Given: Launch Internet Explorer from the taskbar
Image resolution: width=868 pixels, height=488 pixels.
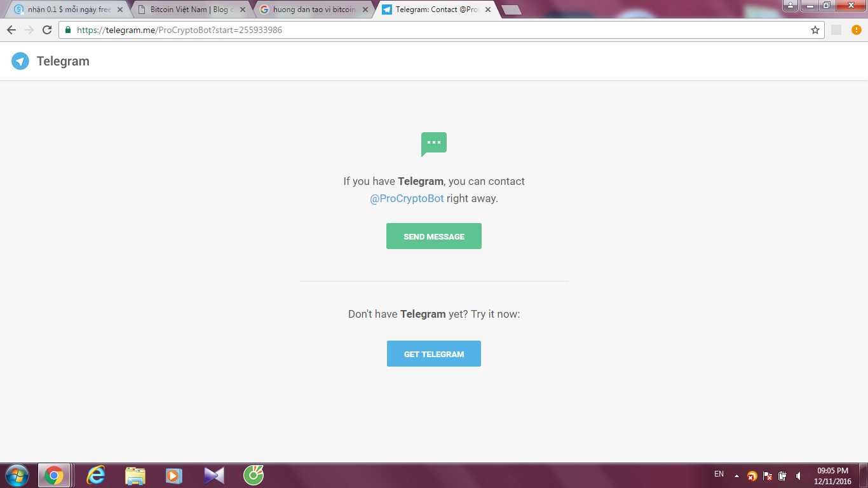Looking at the screenshot, I should tap(97, 475).
